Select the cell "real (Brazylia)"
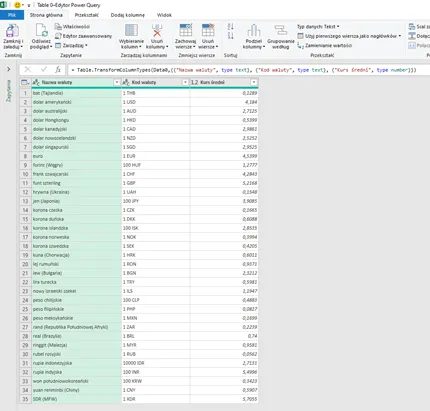The height and width of the screenshot is (411, 430). click(76, 336)
